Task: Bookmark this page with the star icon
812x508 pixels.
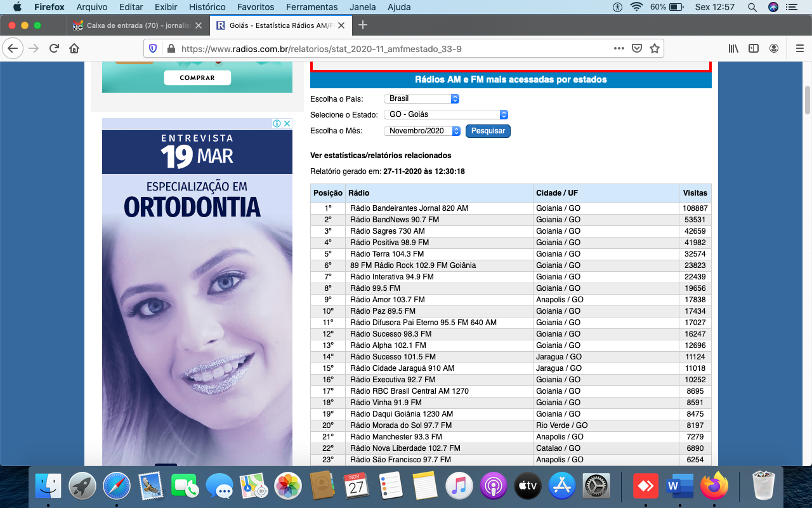Action: pyautogui.click(x=655, y=48)
